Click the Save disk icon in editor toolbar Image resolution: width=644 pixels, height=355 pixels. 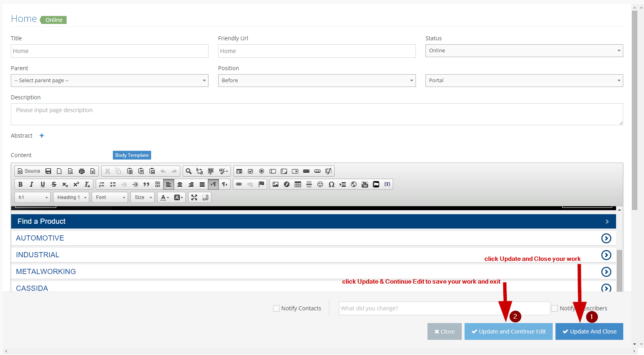(48, 171)
